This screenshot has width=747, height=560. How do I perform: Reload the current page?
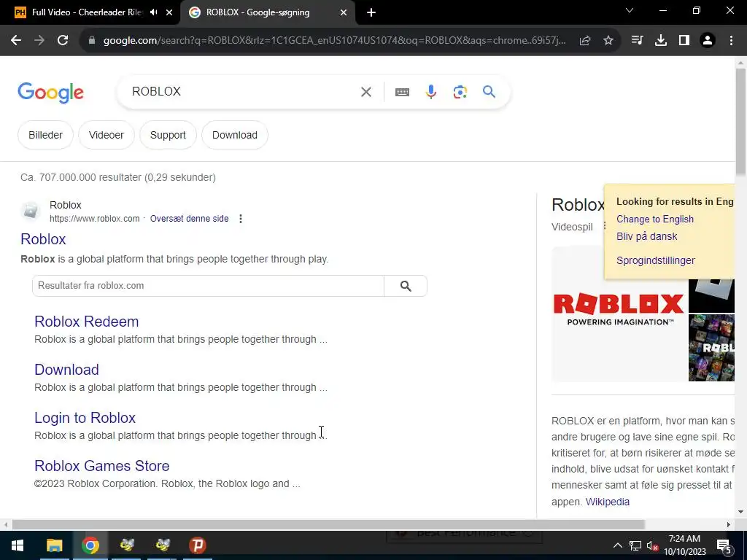[x=63, y=41]
